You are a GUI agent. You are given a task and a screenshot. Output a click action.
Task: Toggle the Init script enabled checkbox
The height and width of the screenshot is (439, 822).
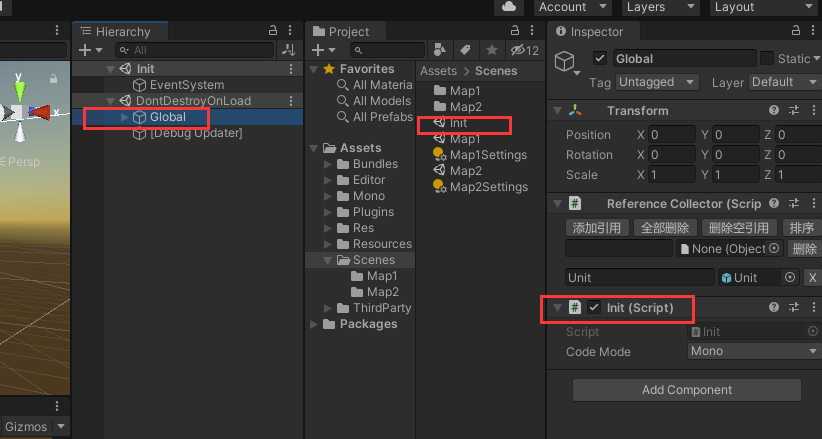pos(593,307)
